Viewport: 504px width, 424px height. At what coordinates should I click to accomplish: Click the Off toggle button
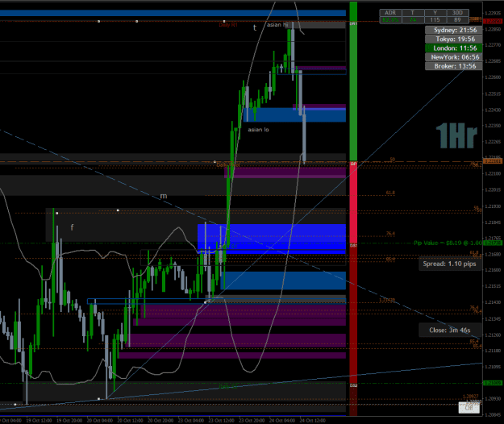click(x=469, y=408)
